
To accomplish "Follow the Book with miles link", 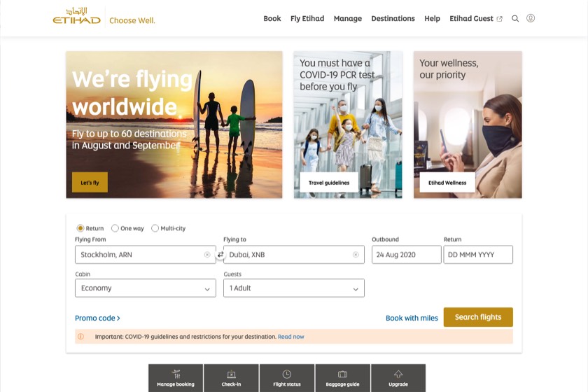I will tap(412, 318).
